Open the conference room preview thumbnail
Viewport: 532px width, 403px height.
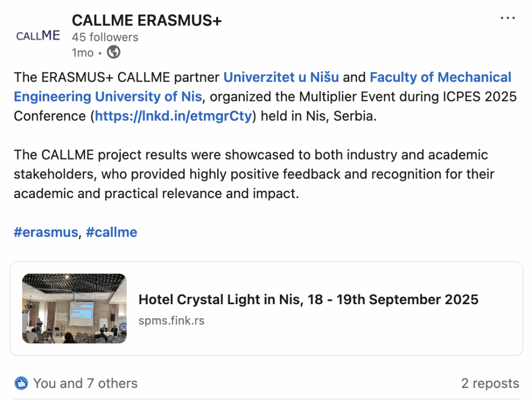tap(74, 308)
